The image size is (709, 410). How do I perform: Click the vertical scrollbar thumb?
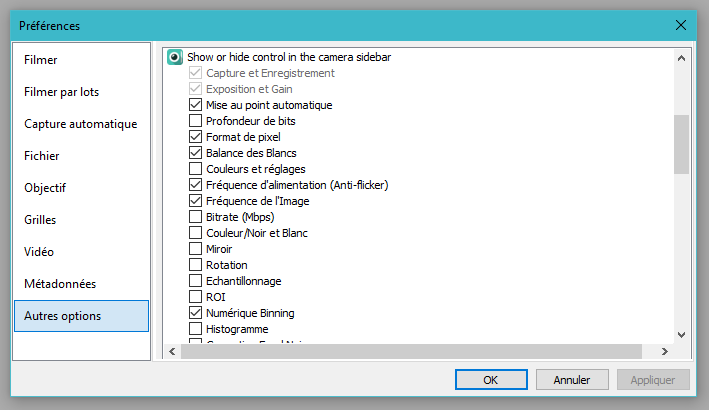tap(682, 144)
